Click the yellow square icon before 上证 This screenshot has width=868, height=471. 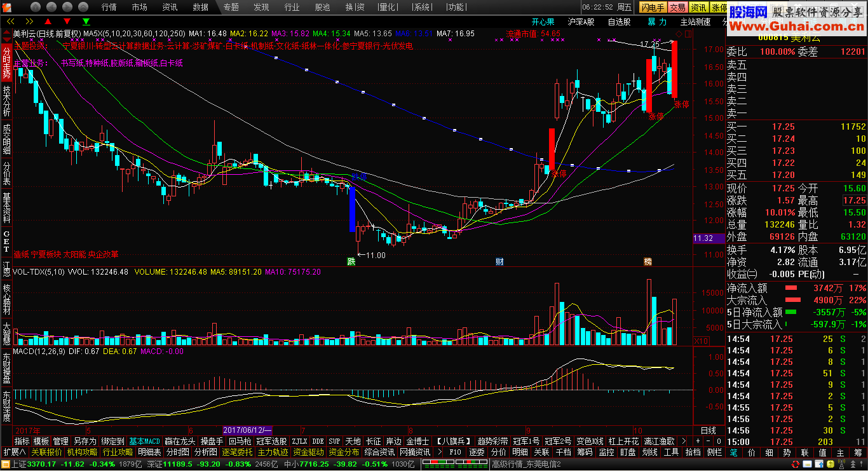point(5,464)
